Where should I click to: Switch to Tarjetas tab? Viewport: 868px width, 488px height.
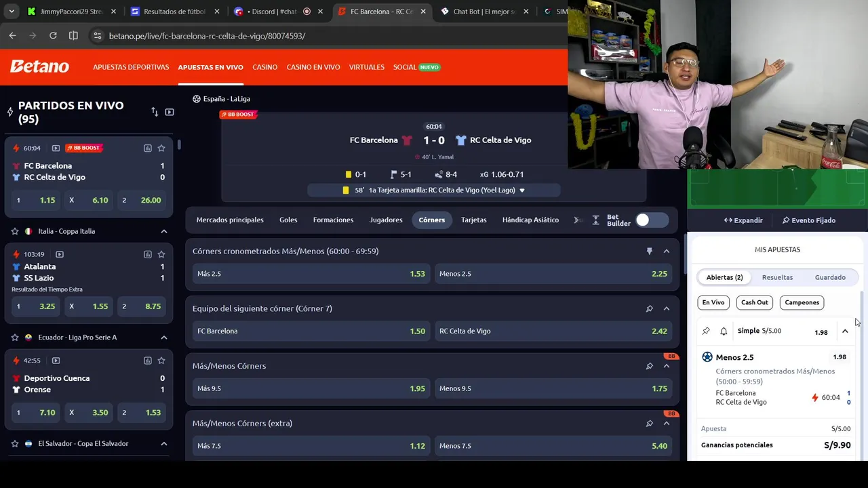tap(473, 220)
